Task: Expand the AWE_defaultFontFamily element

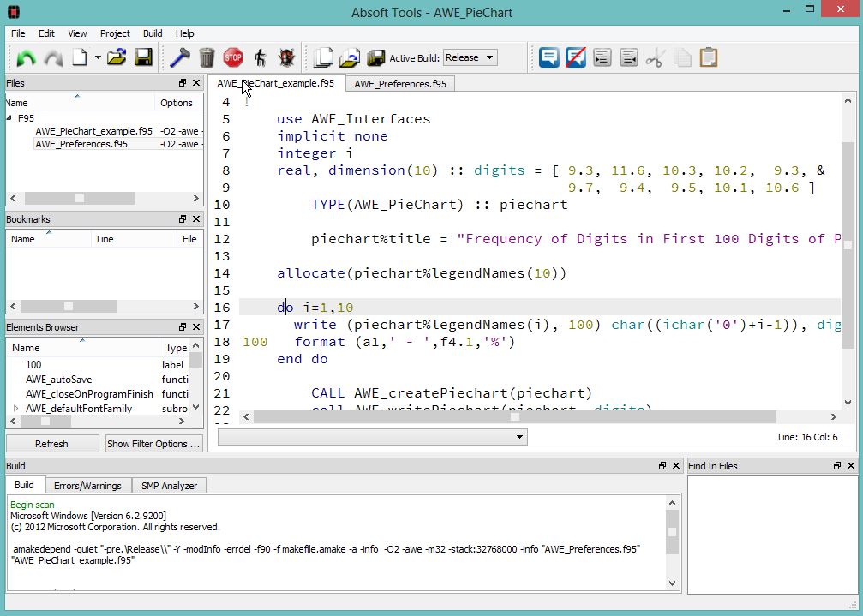Action: (x=15, y=409)
